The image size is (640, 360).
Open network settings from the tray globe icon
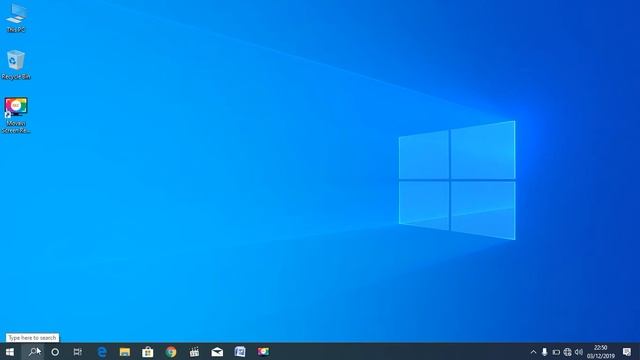coord(567,352)
